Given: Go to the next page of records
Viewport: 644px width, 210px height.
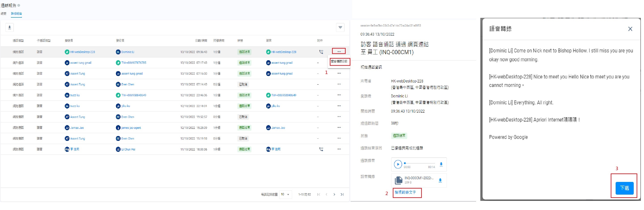Looking at the screenshot, I should [x=334, y=194].
